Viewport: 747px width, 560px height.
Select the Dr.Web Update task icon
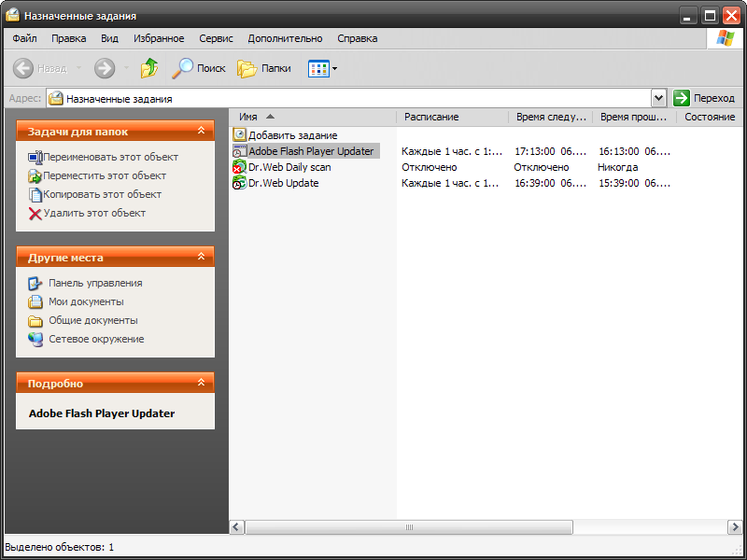click(240, 183)
